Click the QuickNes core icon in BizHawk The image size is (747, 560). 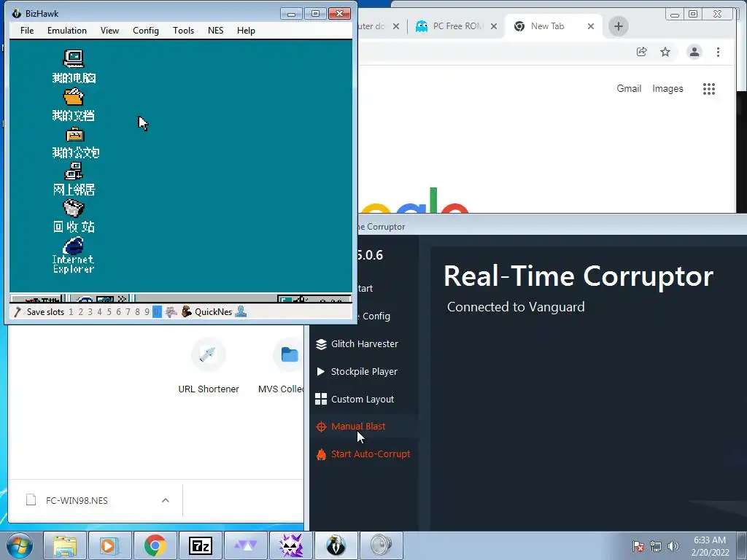pyautogui.click(x=186, y=311)
